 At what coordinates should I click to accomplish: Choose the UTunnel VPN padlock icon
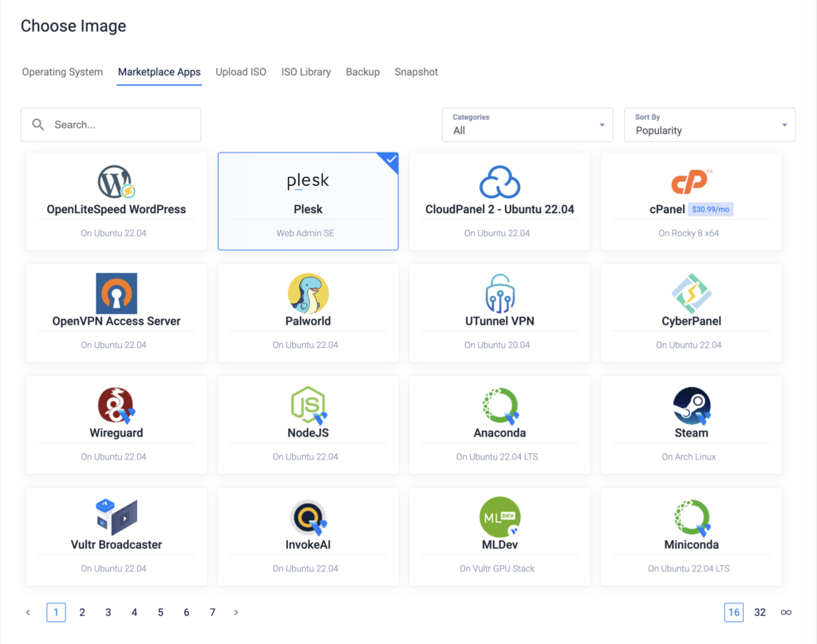(x=499, y=294)
